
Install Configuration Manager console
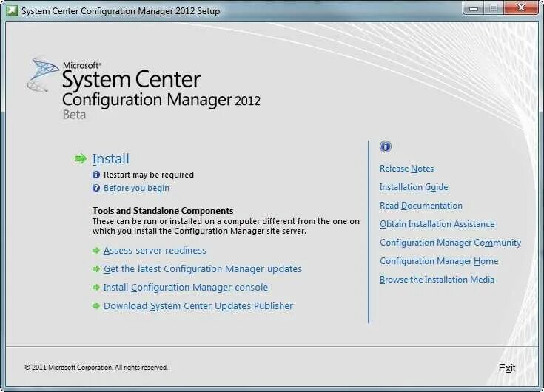click(186, 287)
